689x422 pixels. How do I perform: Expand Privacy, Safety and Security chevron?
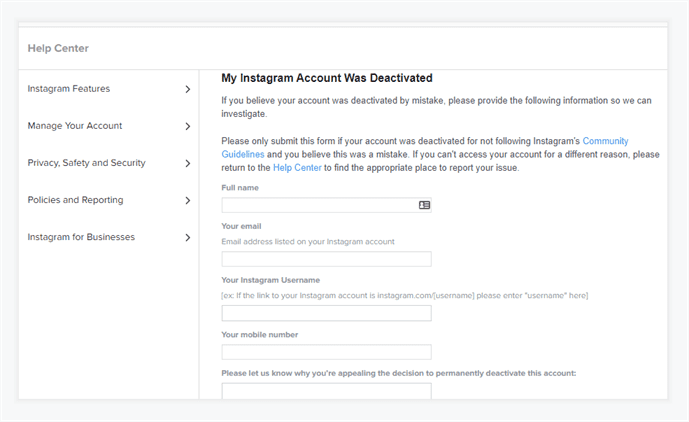(x=188, y=164)
